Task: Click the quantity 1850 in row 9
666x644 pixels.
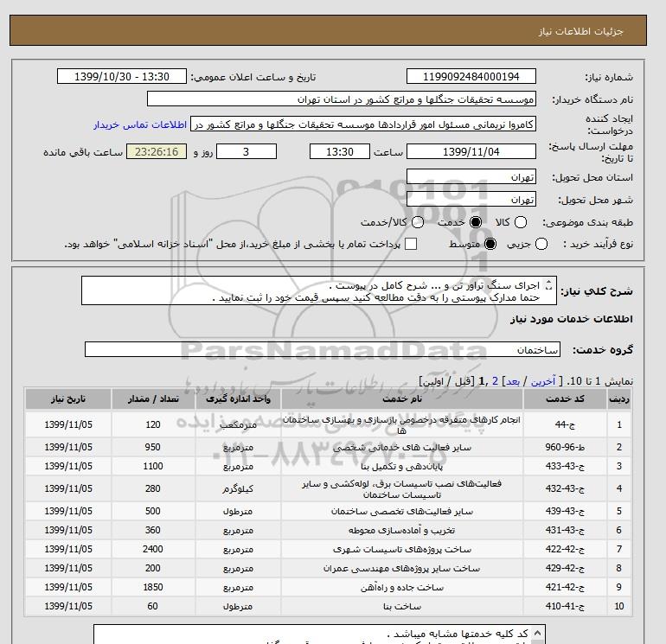Action: [153, 587]
